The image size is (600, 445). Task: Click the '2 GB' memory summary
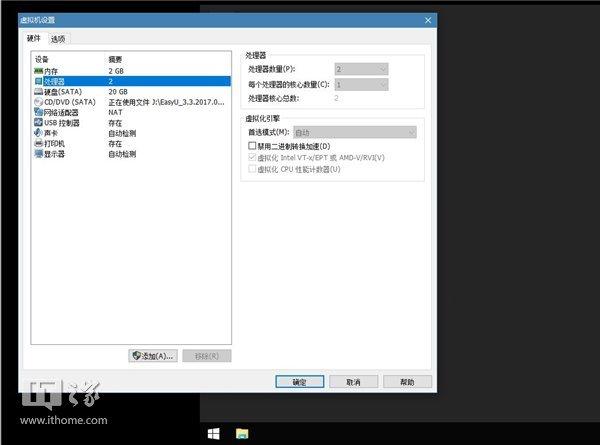116,71
